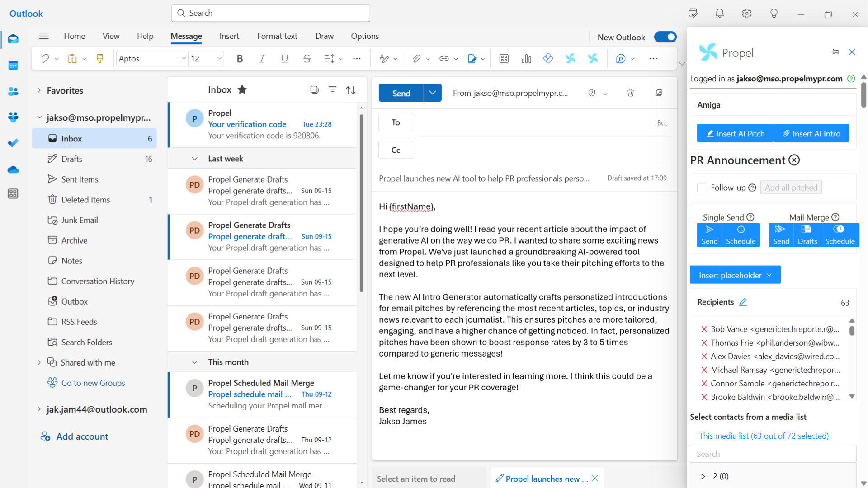Open the Settings gear icon
The image size is (868, 488).
coord(747,14)
